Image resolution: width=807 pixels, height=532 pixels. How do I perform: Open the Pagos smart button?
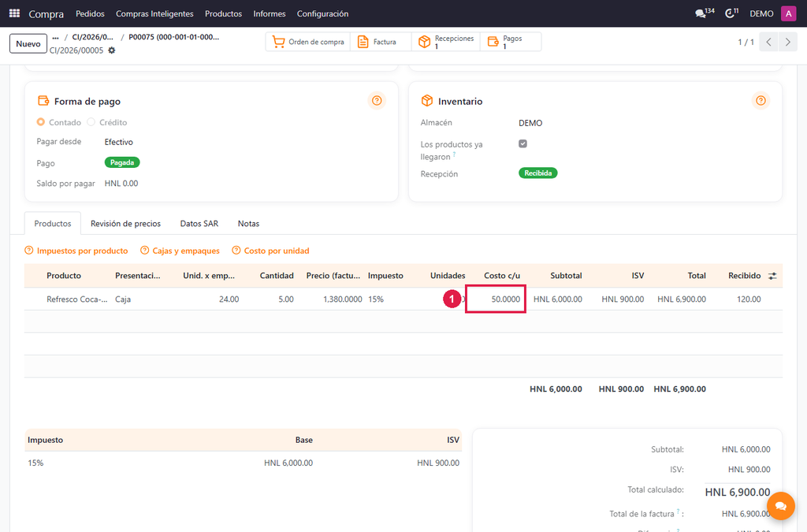pos(511,42)
